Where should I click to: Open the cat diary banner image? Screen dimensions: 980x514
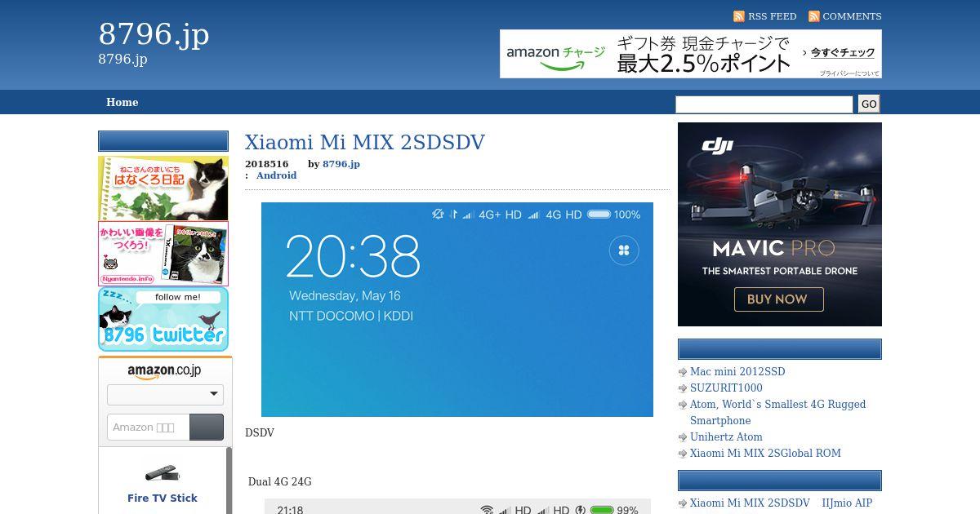tap(163, 188)
